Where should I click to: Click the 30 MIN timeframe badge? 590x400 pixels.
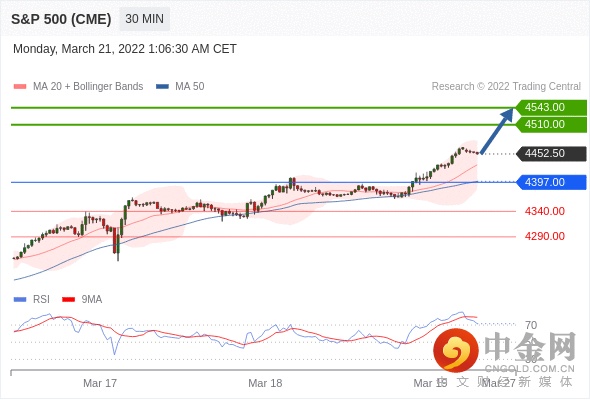click(144, 19)
